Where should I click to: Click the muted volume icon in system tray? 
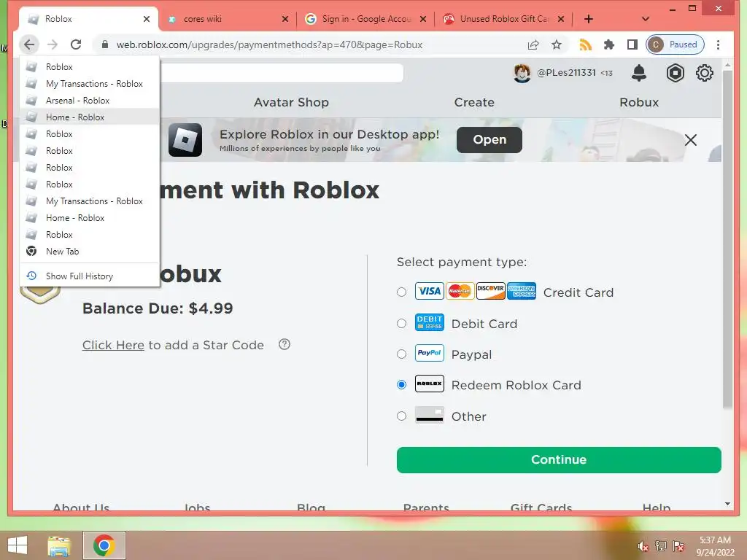[643, 546]
